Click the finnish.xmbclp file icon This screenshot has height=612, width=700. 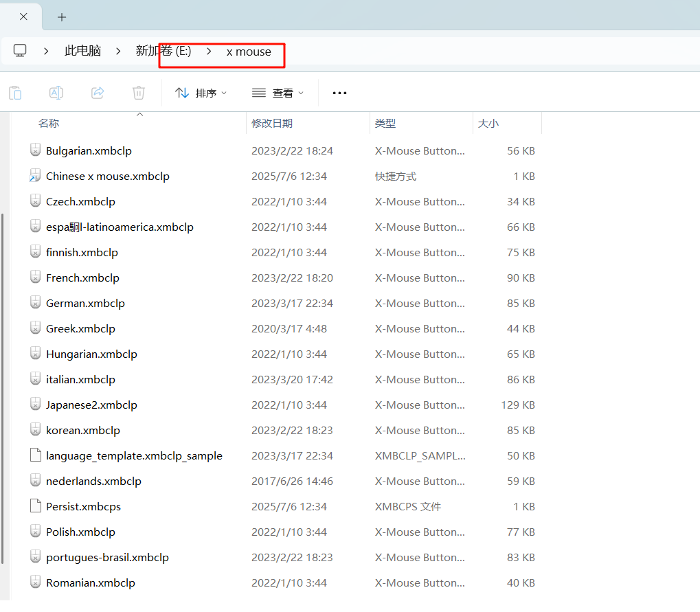point(35,252)
